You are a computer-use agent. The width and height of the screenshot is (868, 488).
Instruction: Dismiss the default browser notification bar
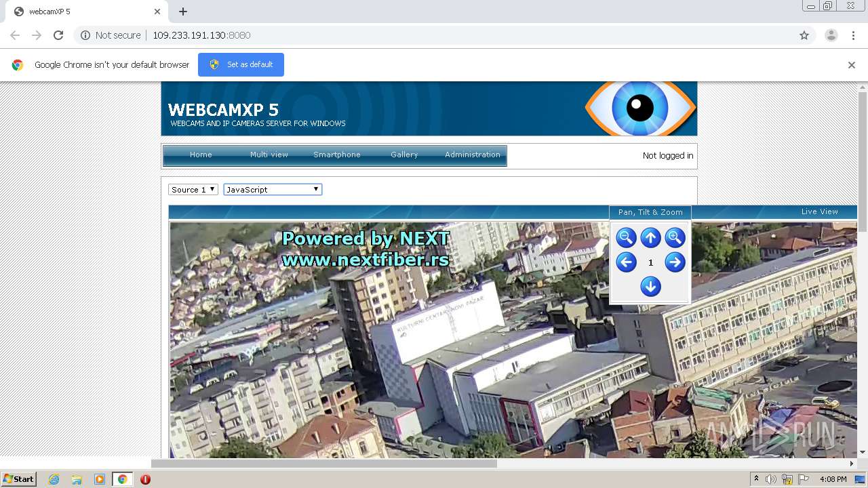pyautogui.click(x=852, y=65)
